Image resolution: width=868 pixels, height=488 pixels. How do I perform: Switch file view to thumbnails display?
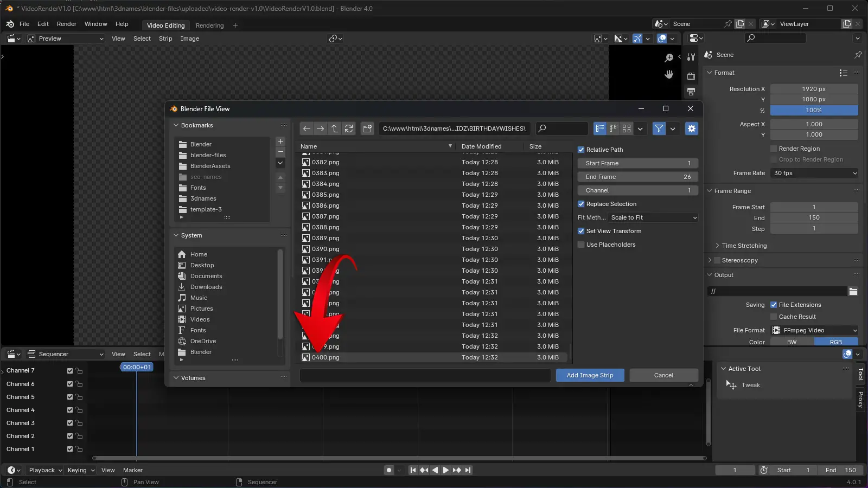coord(627,129)
